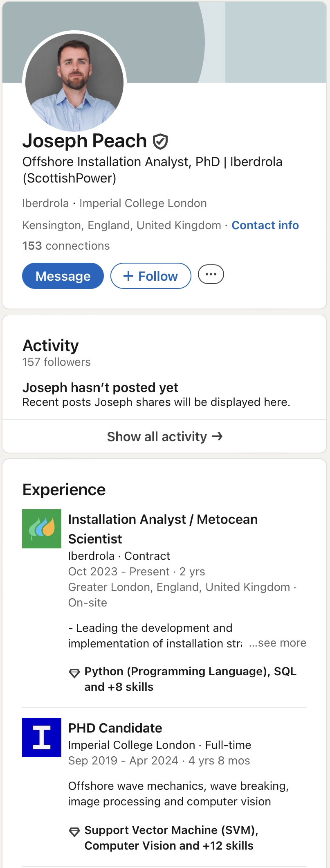Open the profile photo

(x=74, y=83)
